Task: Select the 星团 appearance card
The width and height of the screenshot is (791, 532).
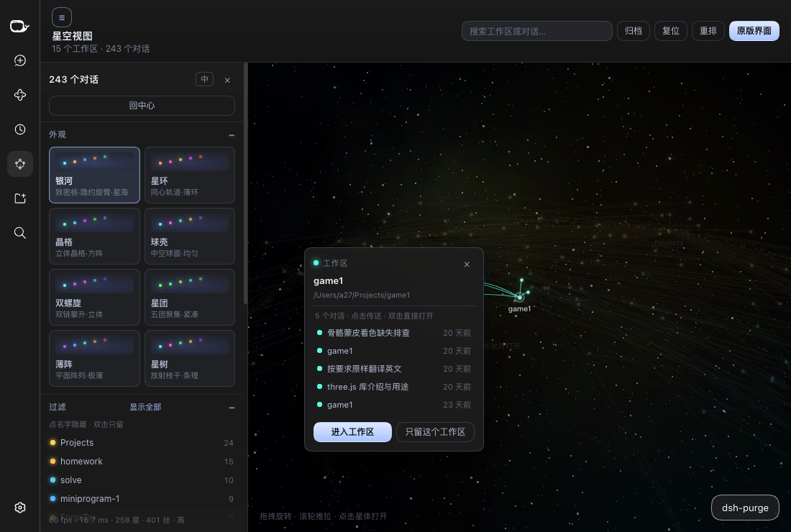Action: (x=190, y=297)
